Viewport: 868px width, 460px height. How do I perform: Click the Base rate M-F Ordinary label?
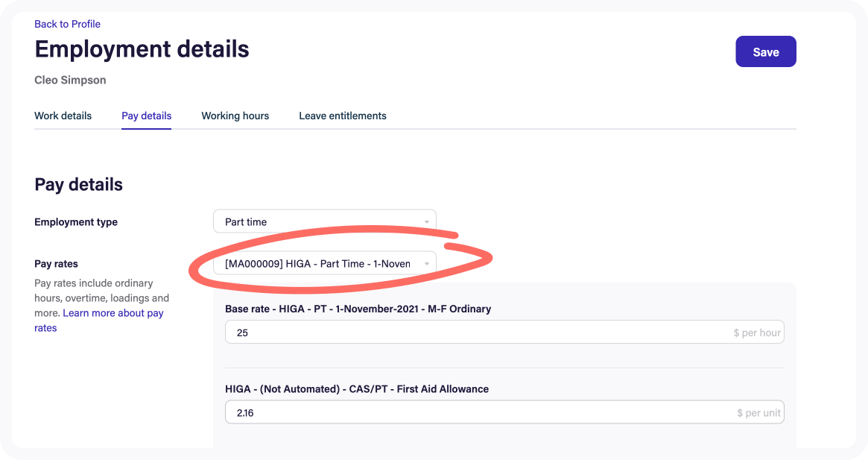[x=358, y=309]
